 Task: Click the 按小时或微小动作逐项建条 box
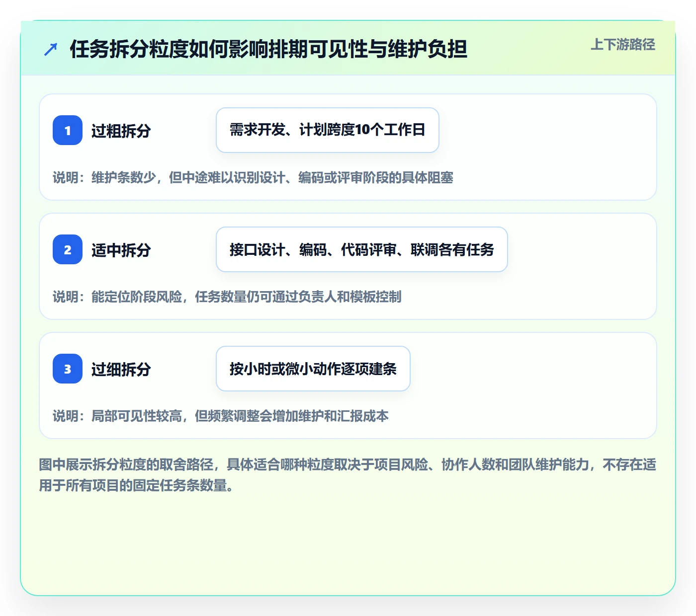point(313,369)
